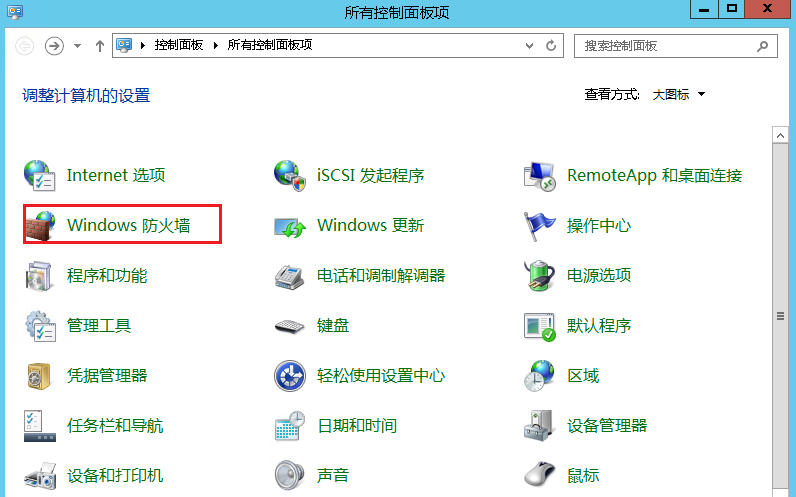
Task: Open the 电话和调制解调器 phone icon
Action: 289,277
